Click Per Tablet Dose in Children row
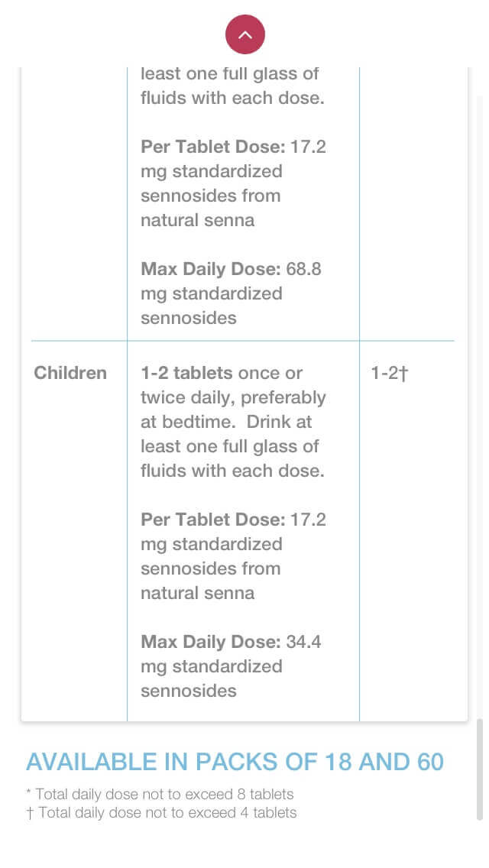489x868 pixels. (213, 520)
